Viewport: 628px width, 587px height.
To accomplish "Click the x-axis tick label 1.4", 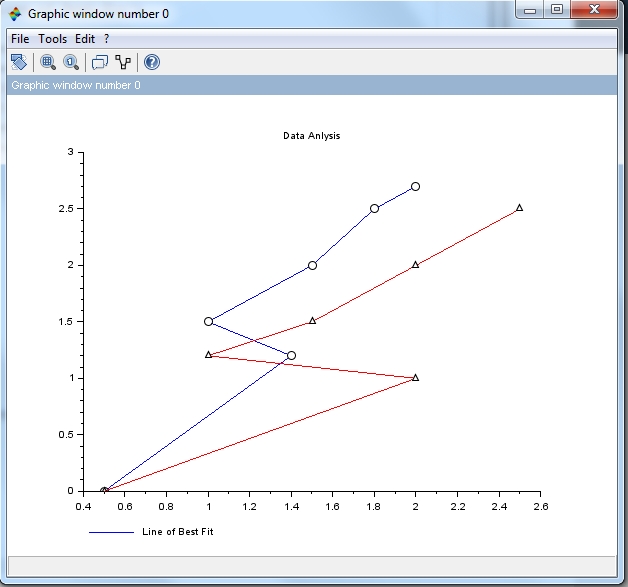I will pos(292,507).
